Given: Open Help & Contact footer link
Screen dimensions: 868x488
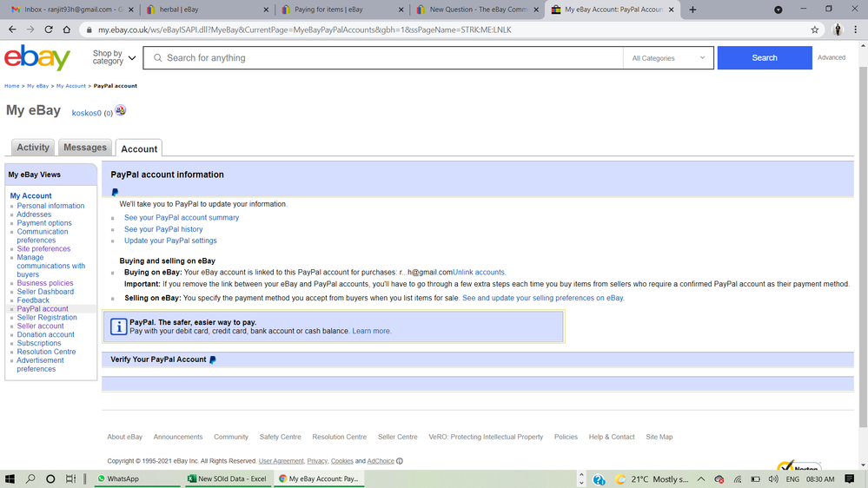Looking at the screenshot, I should coord(612,437).
